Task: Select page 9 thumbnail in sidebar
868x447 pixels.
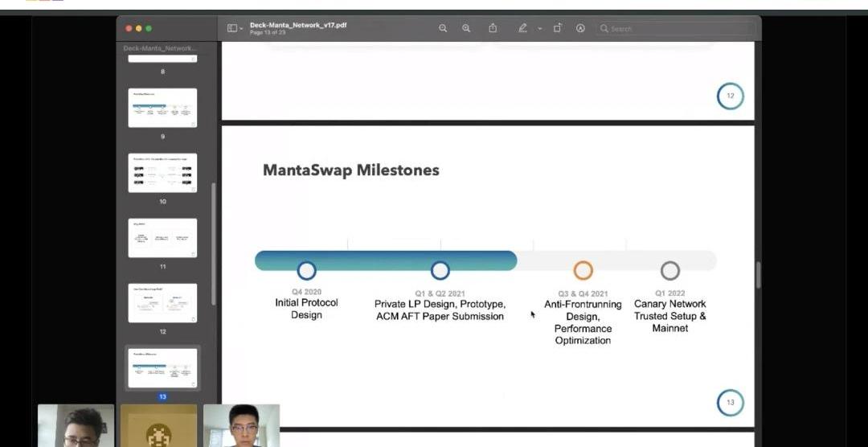Action: [x=162, y=108]
